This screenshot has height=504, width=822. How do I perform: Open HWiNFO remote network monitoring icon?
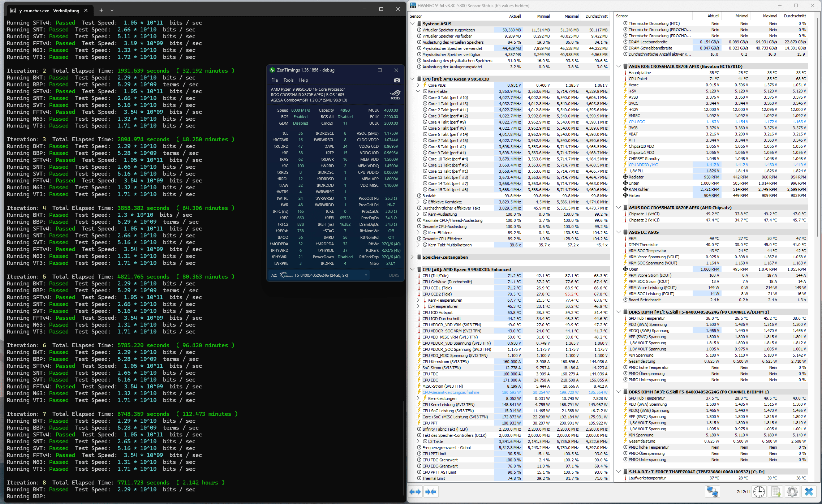712,492
